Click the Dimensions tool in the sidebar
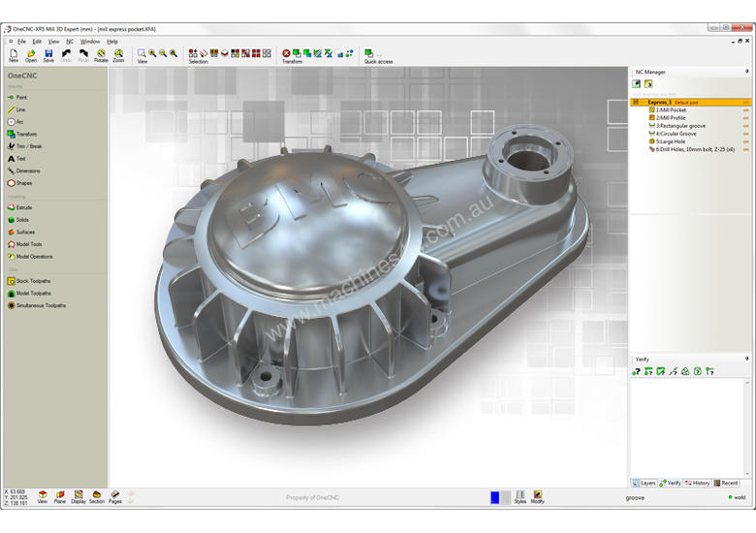756x533 pixels. pyautogui.click(x=11, y=171)
